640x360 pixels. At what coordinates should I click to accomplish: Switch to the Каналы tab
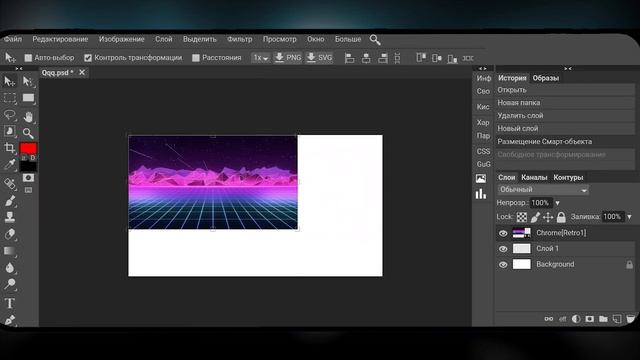[534, 178]
